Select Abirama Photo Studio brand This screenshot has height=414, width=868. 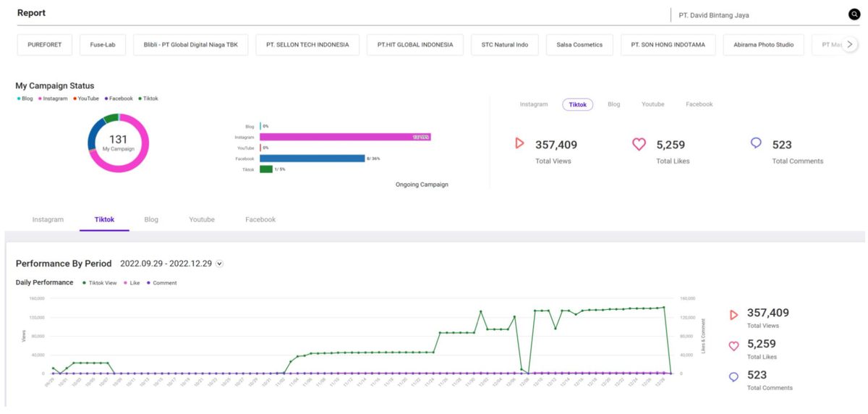coord(763,45)
